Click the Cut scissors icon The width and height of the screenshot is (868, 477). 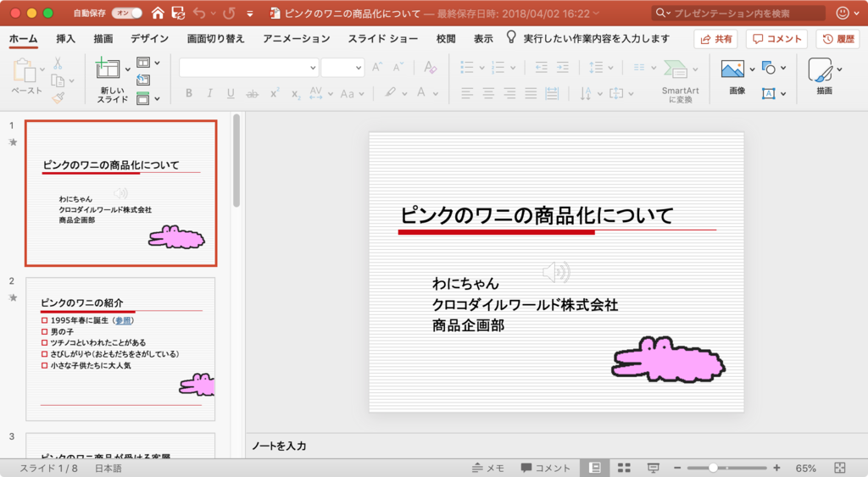[58, 63]
